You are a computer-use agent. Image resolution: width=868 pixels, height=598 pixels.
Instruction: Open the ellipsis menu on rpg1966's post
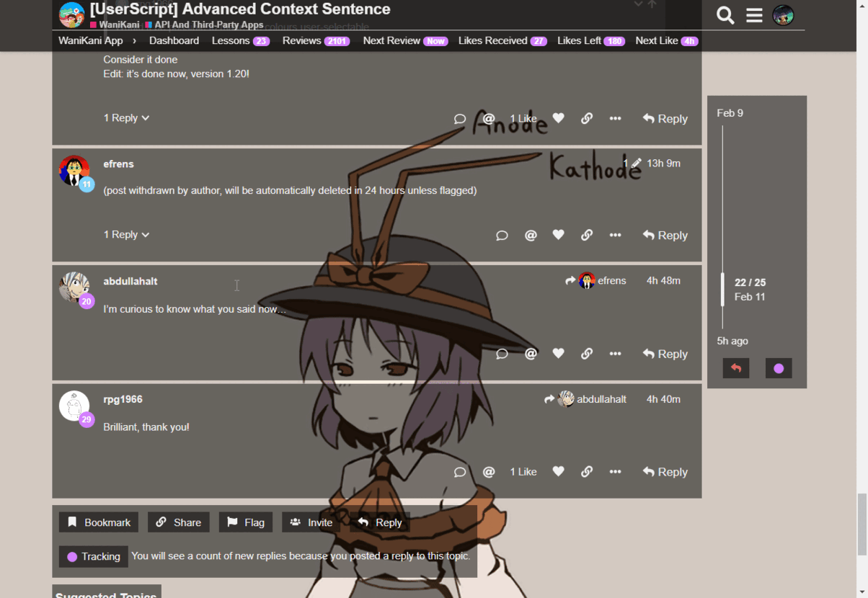615,472
